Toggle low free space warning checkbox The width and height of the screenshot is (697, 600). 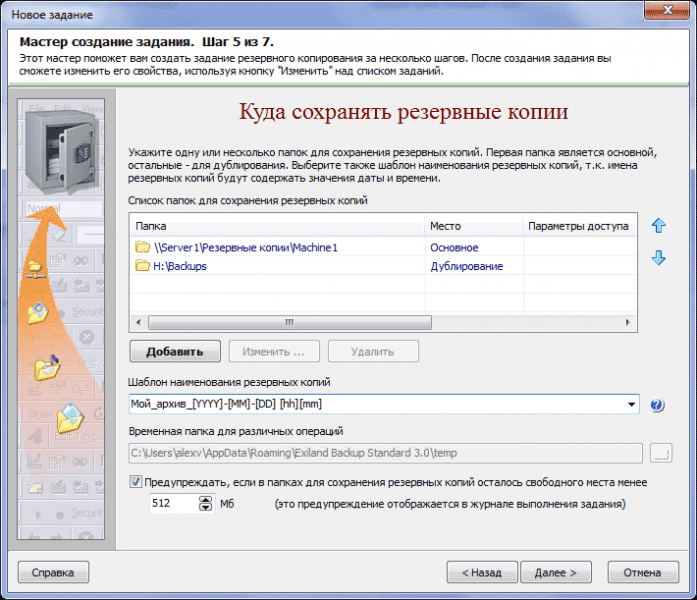(136, 482)
